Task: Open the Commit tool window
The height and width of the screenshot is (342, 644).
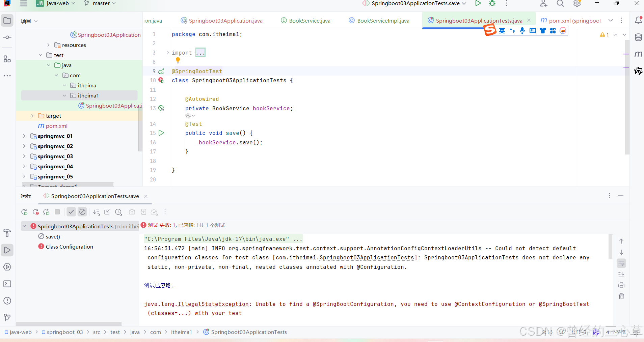Action: pyautogui.click(x=7, y=37)
